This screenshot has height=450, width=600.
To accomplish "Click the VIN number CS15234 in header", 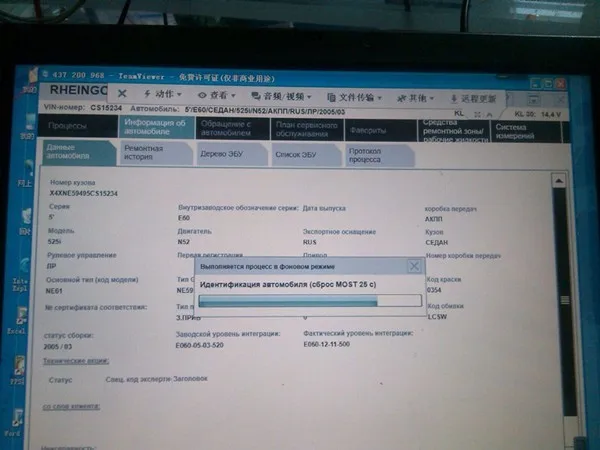I will click(106, 108).
